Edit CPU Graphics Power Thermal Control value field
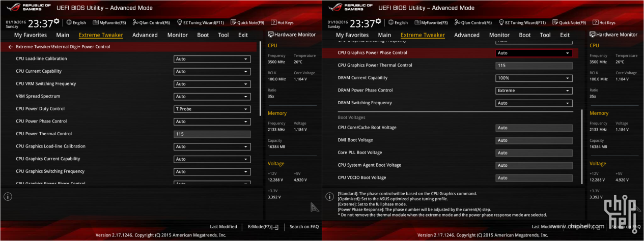The height and width of the screenshot is (241, 644). (x=534, y=66)
